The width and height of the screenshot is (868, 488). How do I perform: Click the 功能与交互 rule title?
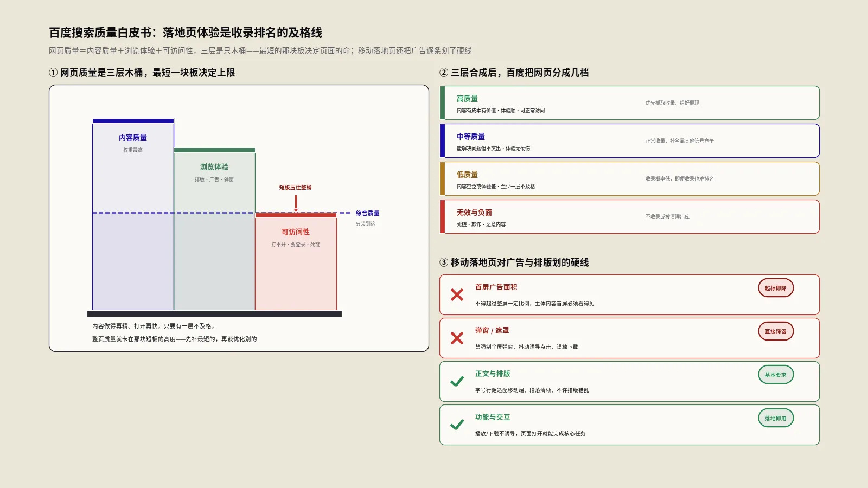pyautogui.click(x=493, y=418)
